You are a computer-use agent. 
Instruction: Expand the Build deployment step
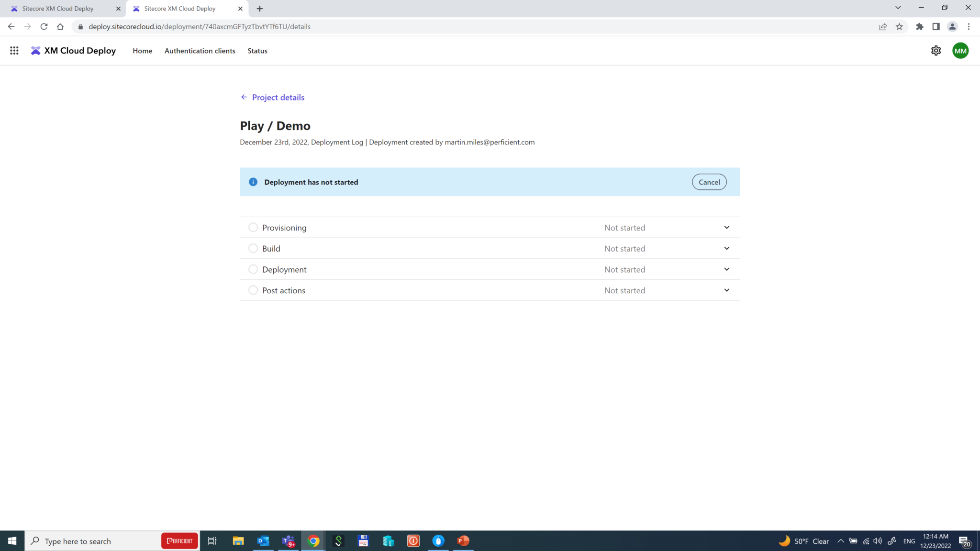725,248
